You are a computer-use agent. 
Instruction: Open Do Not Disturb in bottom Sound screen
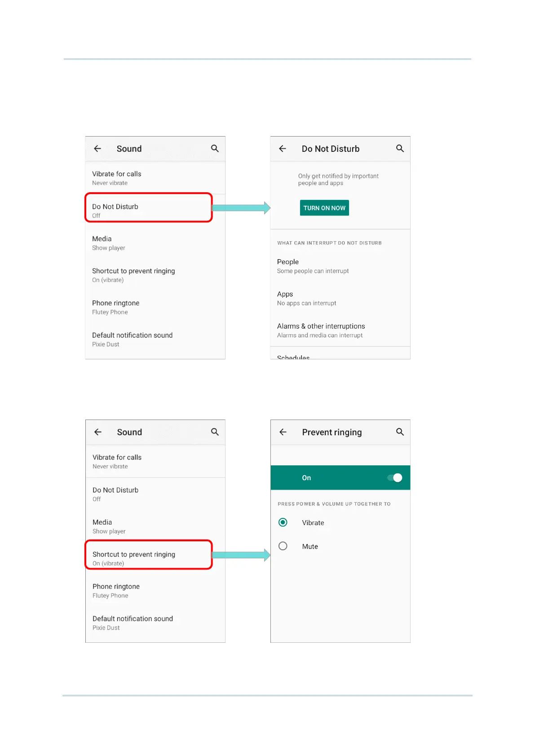point(155,494)
